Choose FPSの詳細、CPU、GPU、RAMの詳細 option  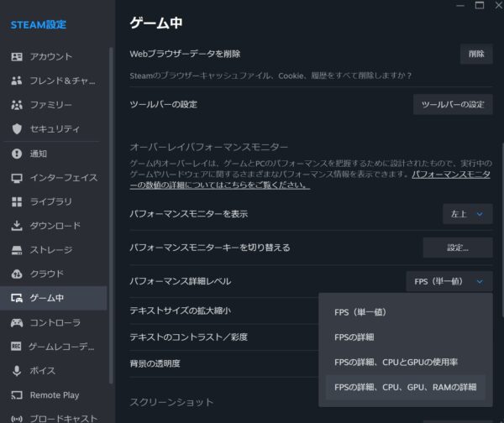(x=406, y=388)
